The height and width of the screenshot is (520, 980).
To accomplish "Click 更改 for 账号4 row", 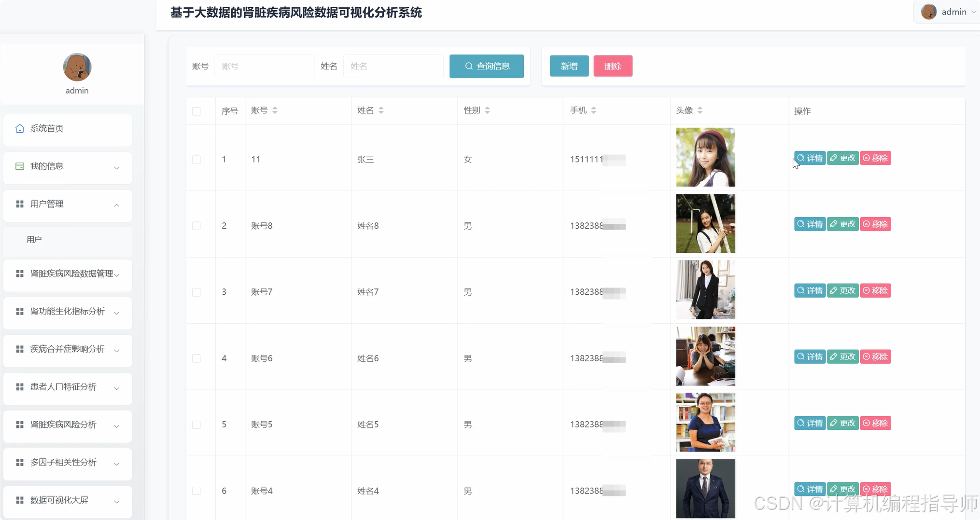I will [x=842, y=489].
